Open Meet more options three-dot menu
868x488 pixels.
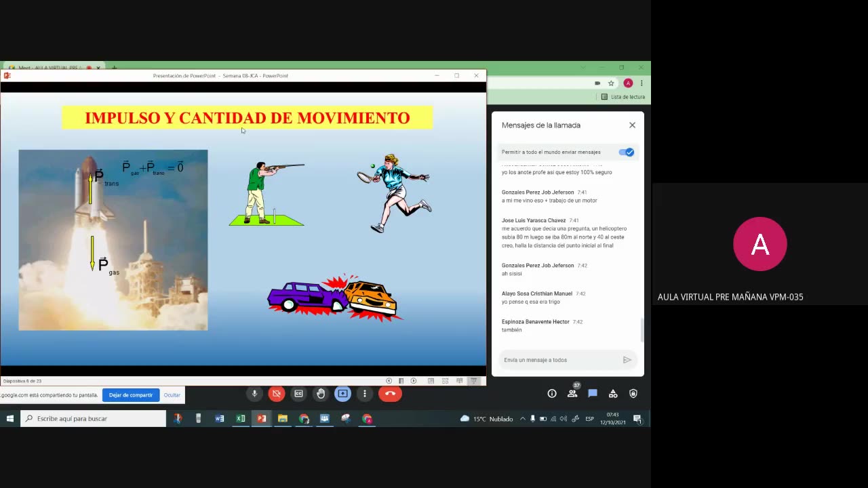point(365,394)
